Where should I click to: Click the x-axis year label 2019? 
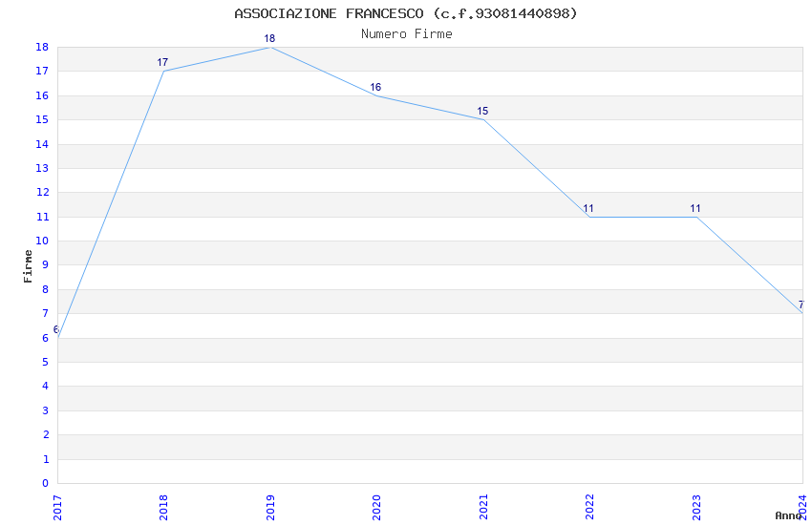270,508
